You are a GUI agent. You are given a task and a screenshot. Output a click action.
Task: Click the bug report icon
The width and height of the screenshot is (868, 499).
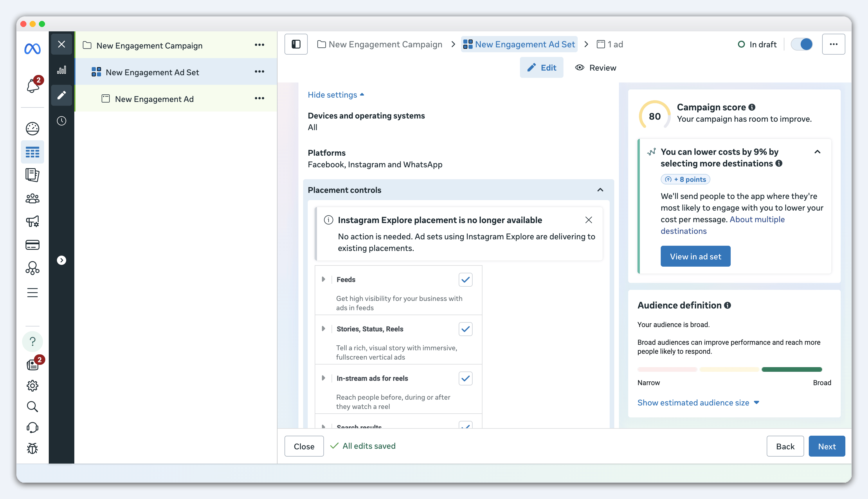click(x=33, y=448)
